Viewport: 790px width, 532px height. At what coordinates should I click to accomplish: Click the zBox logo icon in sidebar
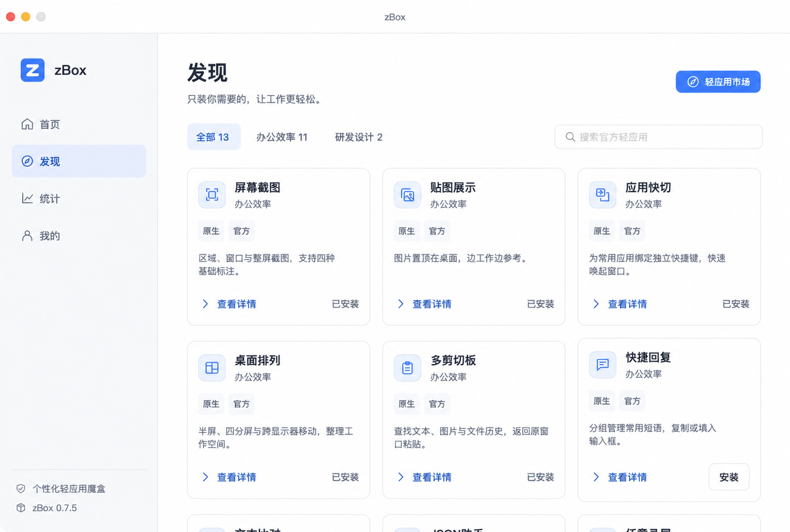[33, 70]
